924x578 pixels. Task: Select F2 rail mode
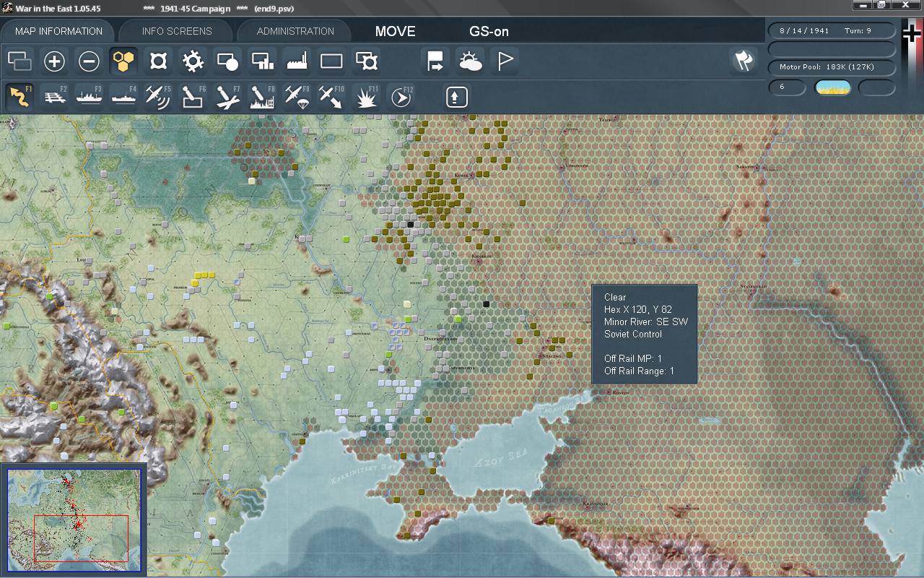[x=54, y=97]
